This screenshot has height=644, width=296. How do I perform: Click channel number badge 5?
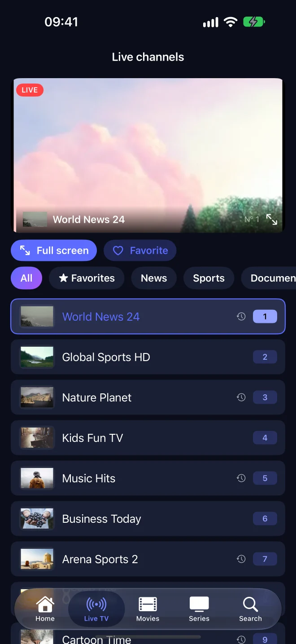pos(265,478)
